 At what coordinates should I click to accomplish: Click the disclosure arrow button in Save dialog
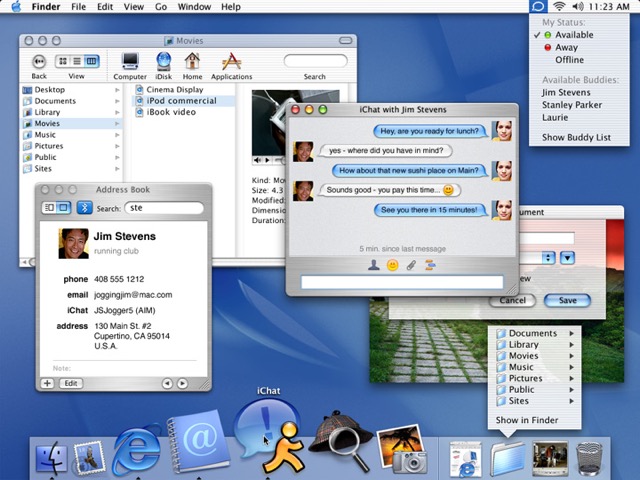pos(567,258)
